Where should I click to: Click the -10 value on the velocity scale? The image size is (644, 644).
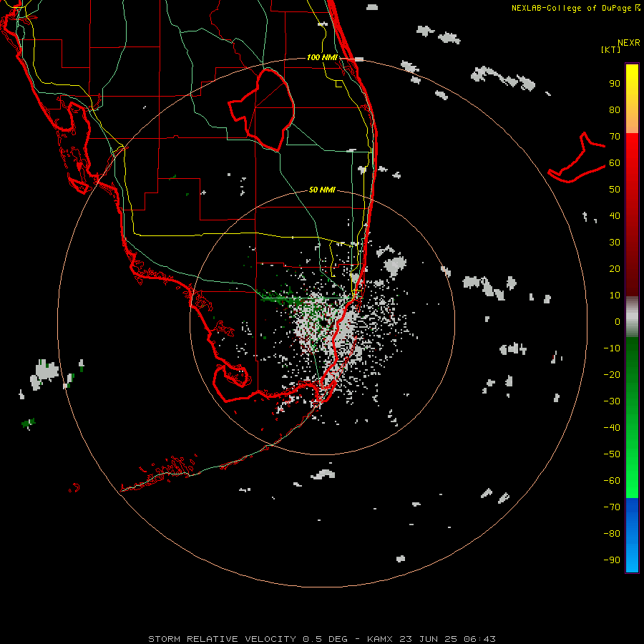coord(612,348)
